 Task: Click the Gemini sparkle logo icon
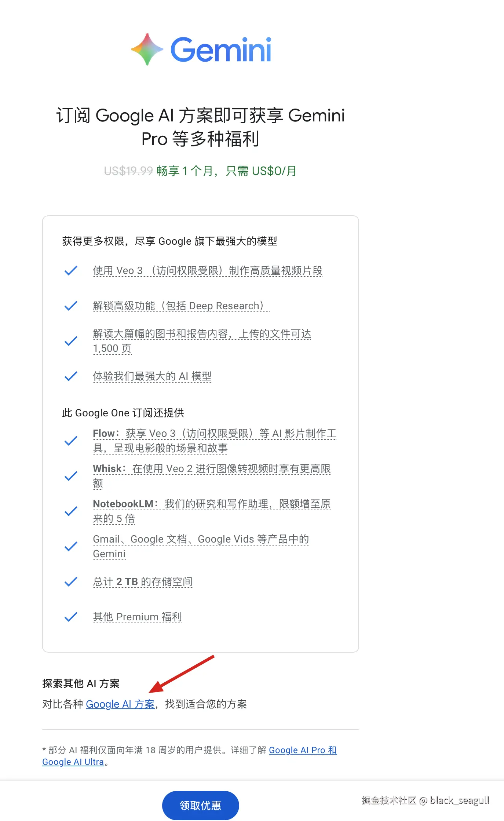(x=147, y=49)
